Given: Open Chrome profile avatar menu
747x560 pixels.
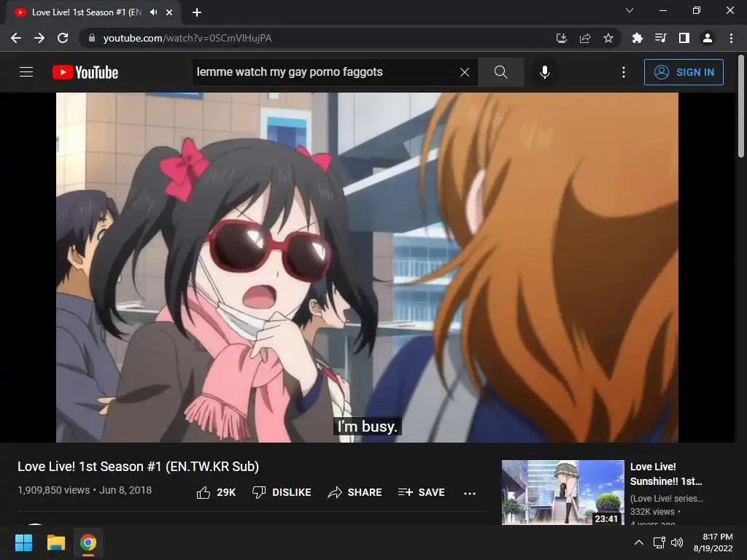Looking at the screenshot, I should pyautogui.click(x=708, y=38).
